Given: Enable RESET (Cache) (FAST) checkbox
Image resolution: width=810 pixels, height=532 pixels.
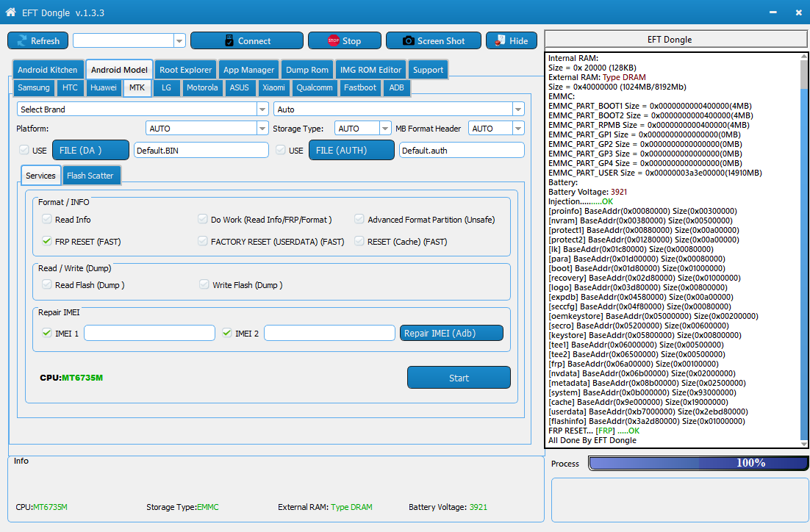Looking at the screenshot, I should coord(359,241).
